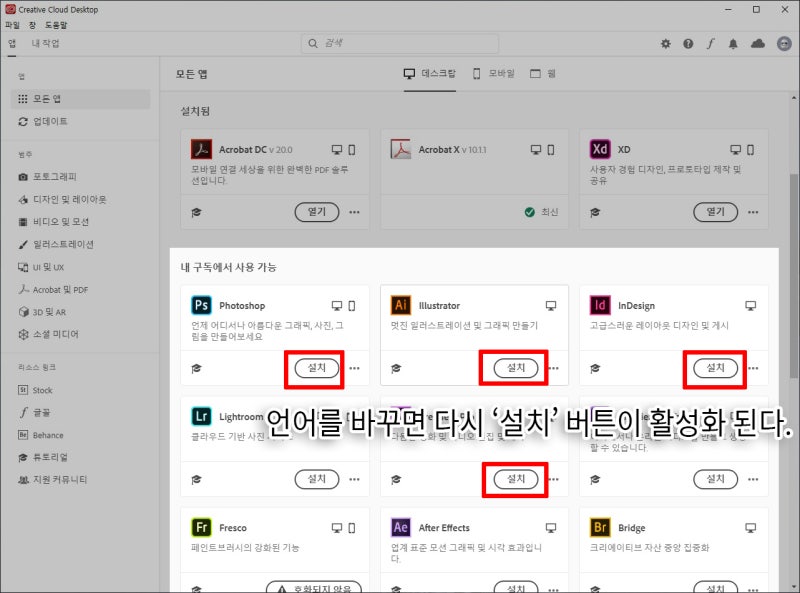Viewport: 800px width, 593px height.
Task: Click the Photoshop Ps app icon
Action: (202, 305)
